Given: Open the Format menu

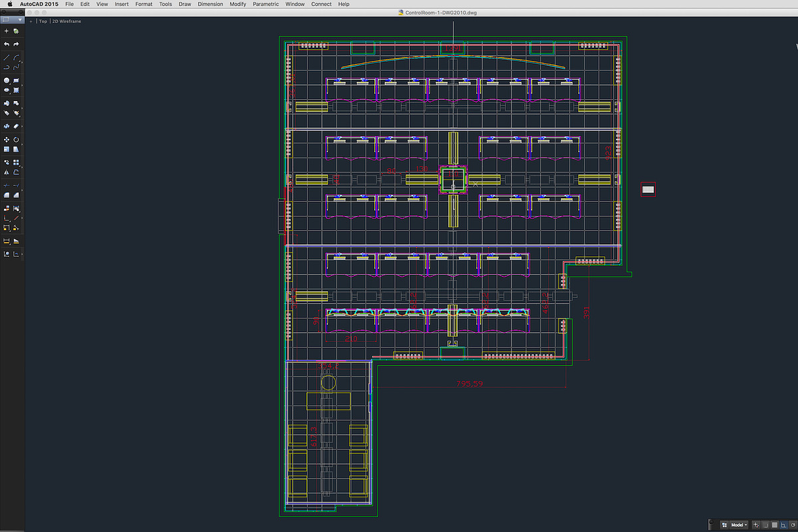Looking at the screenshot, I should pyautogui.click(x=144, y=4).
